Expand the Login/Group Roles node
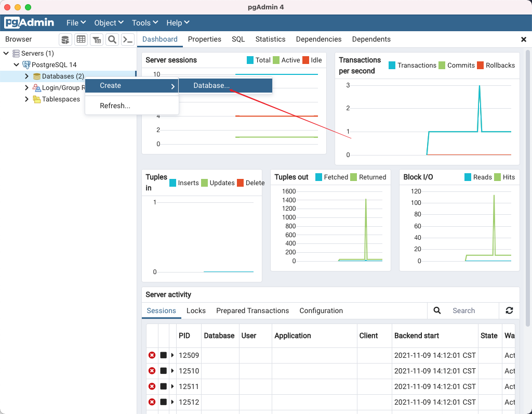Viewport: 532px width, 414px height. click(26, 87)
